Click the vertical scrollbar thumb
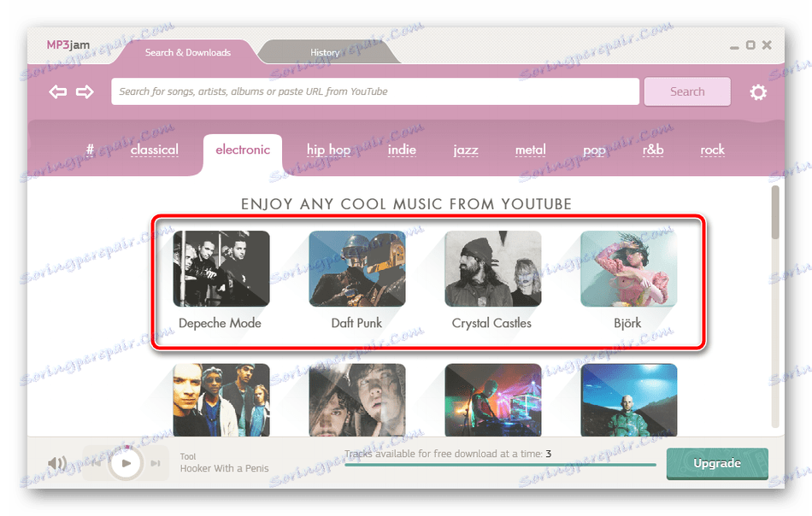The image size is (812, 516). click(775, 212)
